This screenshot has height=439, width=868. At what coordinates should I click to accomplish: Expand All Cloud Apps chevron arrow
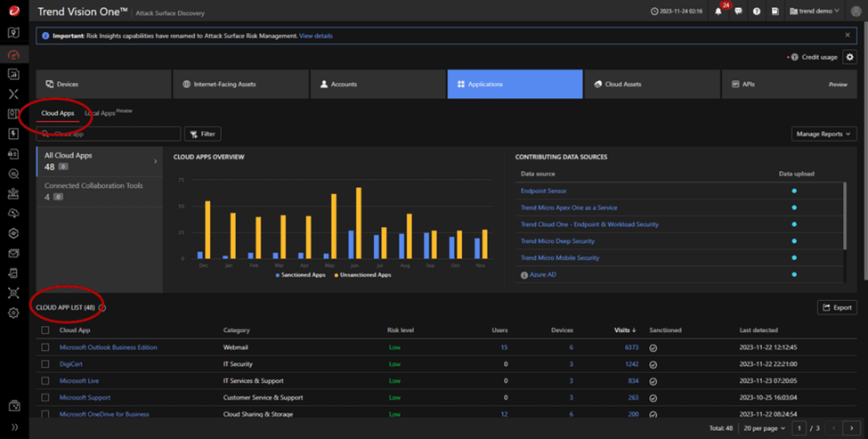pyautogui.click(x=156, y=162)
